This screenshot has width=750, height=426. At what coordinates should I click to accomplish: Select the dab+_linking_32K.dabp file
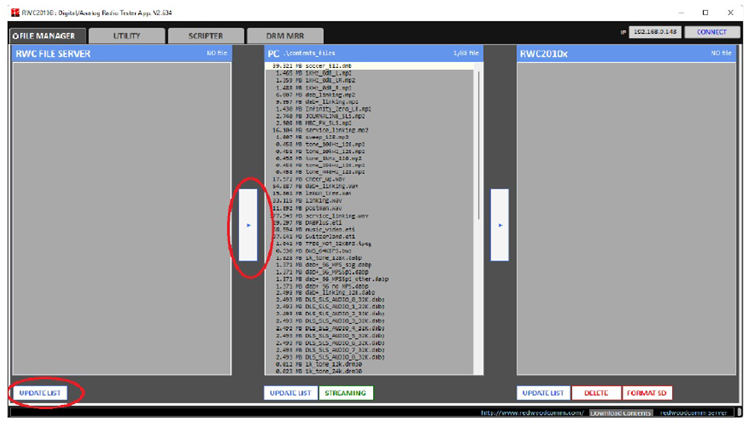pyautogui.click(x=369, y=293)
